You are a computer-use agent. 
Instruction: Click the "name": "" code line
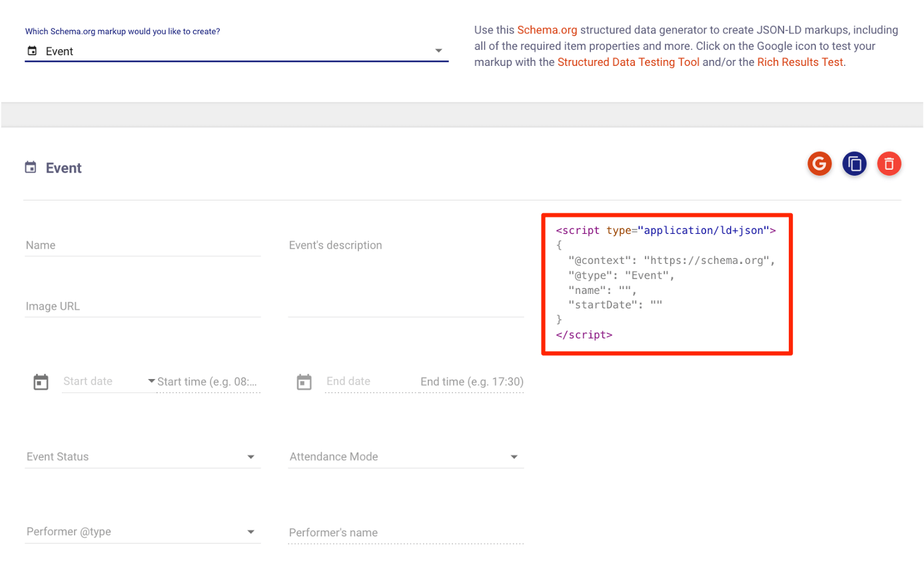click(603, 290)
